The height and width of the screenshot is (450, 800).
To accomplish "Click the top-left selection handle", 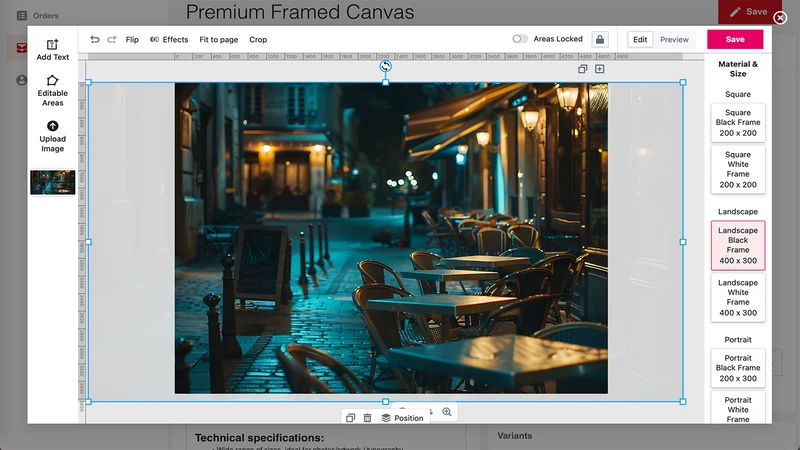I will 89,82.
